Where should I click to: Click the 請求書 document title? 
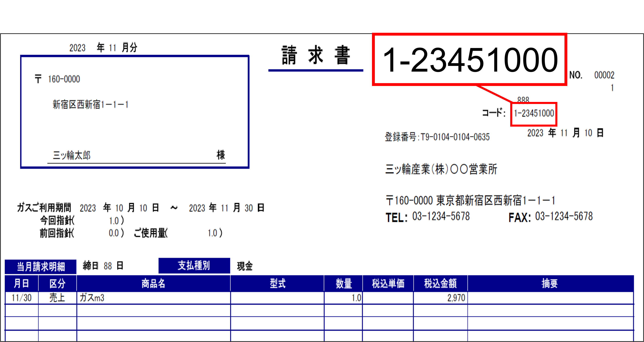316,55
